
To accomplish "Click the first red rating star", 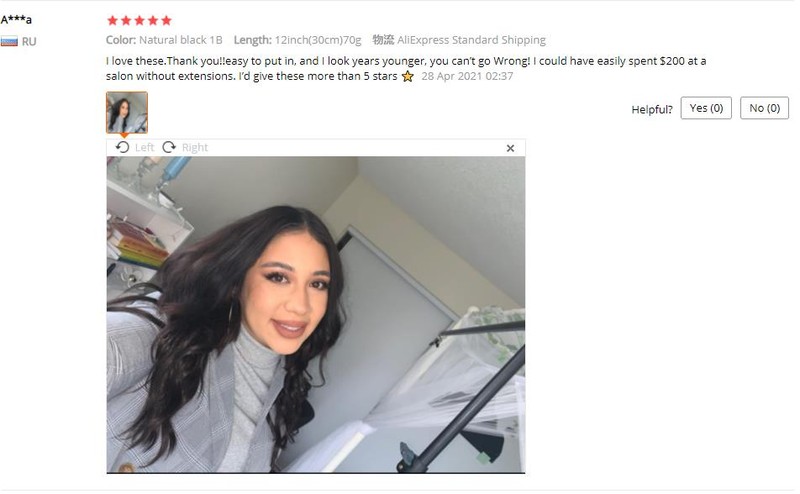I will coord(113,20).
